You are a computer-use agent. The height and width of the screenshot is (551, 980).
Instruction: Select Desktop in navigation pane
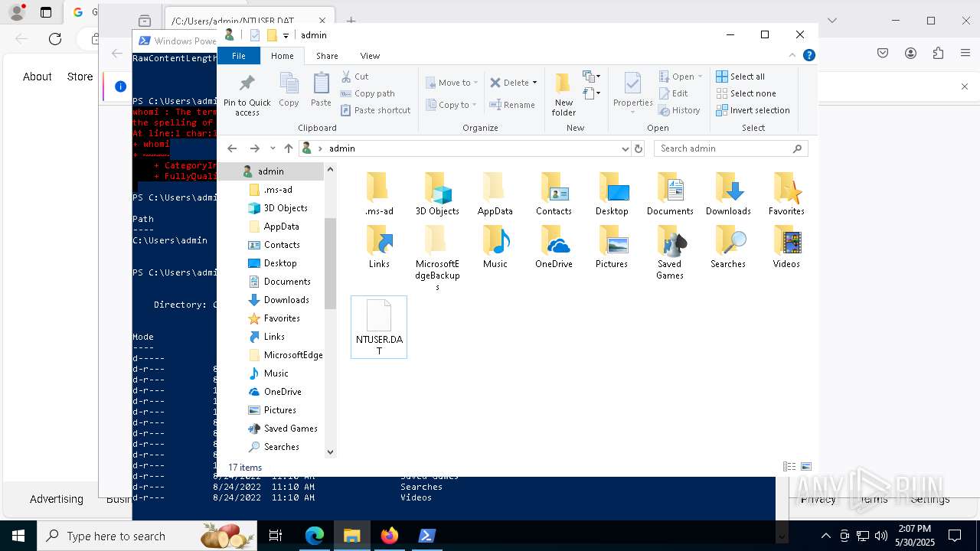tap(279, 263)
